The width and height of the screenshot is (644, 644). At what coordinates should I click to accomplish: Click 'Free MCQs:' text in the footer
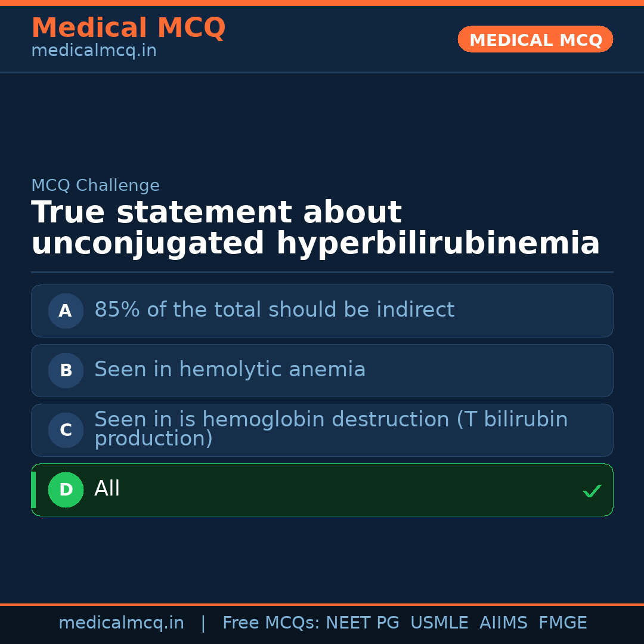click(271, 623)
